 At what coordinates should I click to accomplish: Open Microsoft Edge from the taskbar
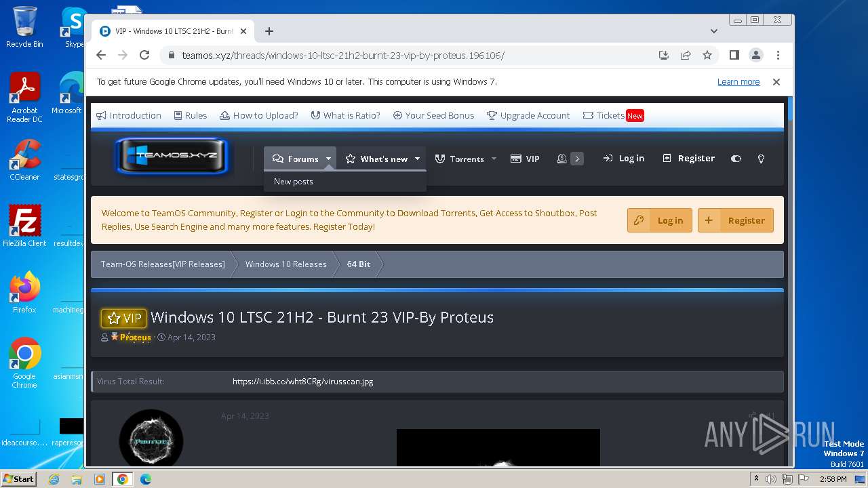(145, 479)
